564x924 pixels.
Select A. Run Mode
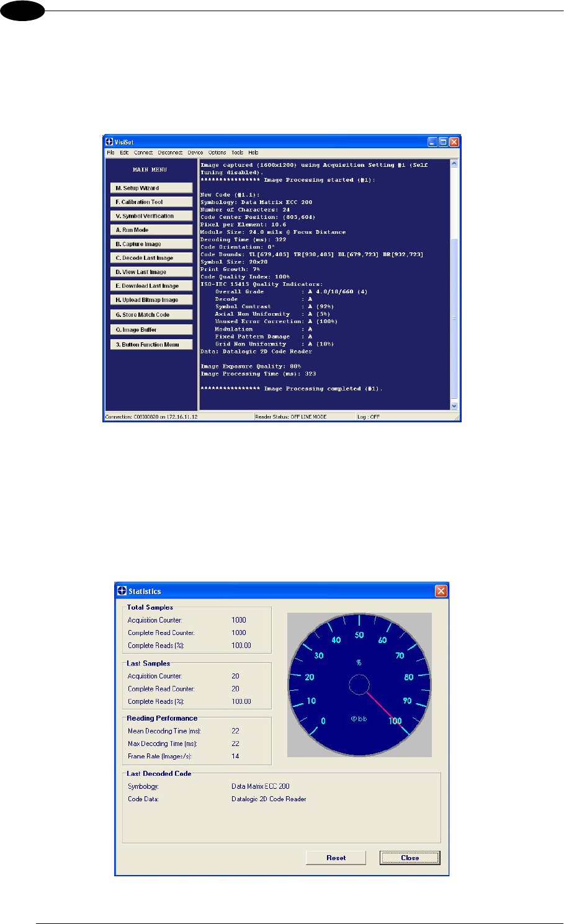[x=151, y=230]
